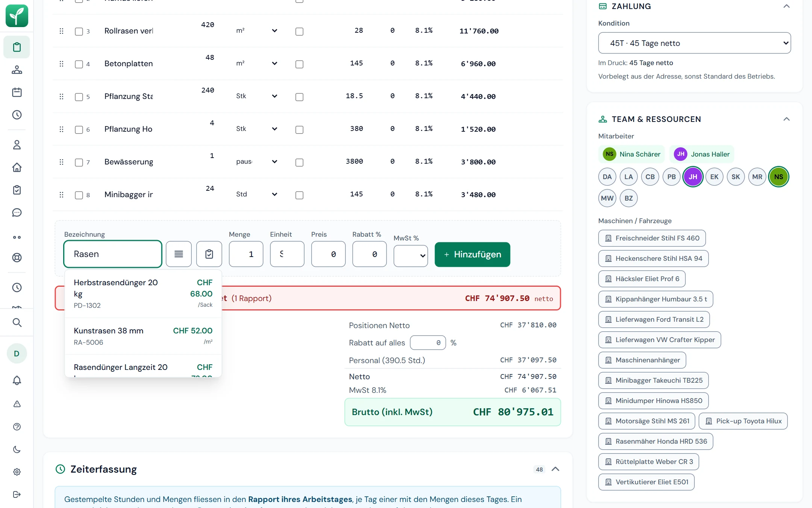Open the MwSt % dropdown

pos(411,256)
